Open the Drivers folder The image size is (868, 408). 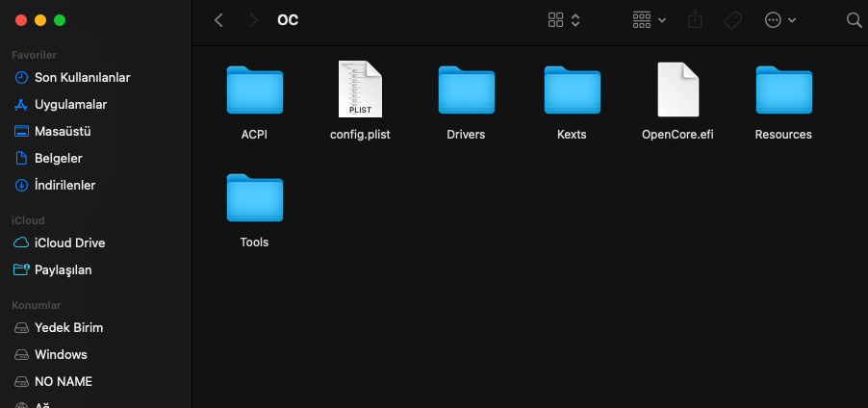click(x=466, y=89)
